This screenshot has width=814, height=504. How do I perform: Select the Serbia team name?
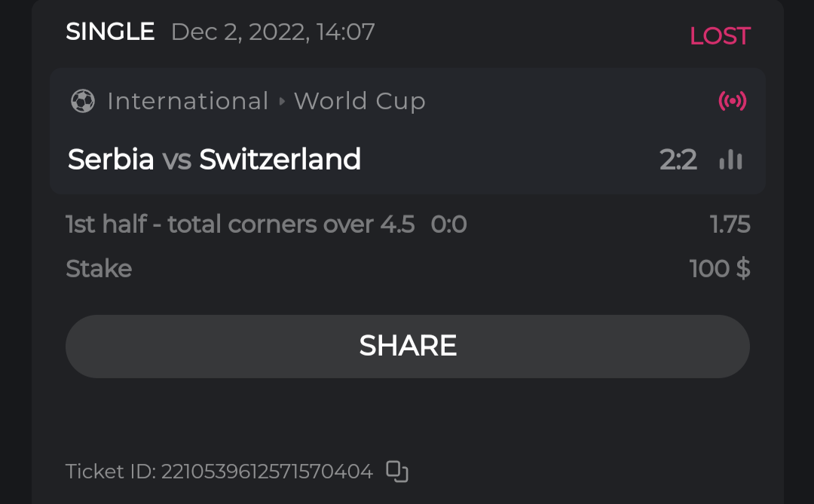click(x=111, y=160)
